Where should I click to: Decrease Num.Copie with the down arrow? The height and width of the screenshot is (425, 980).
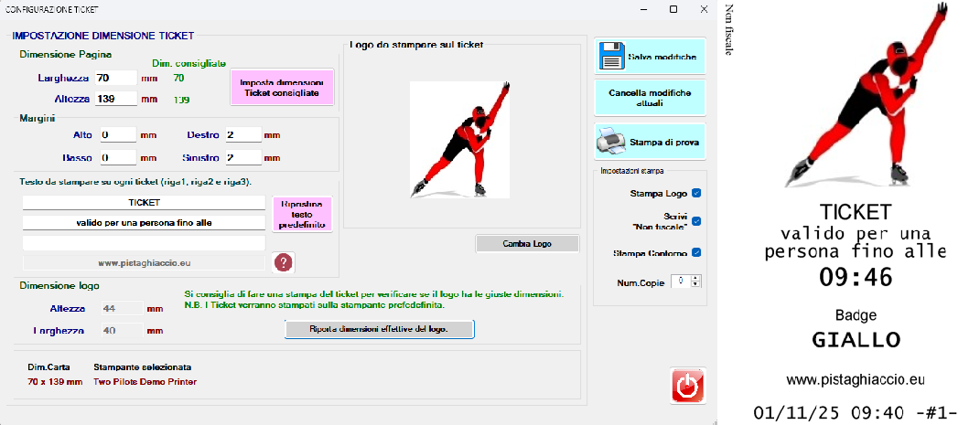(695, 285)
